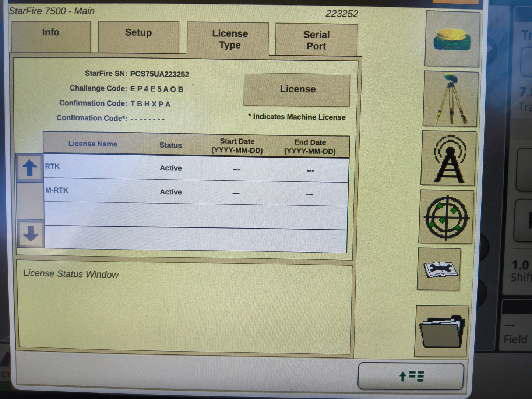Click the menu list navigation button
532x399 pixels.
point(411,376)
